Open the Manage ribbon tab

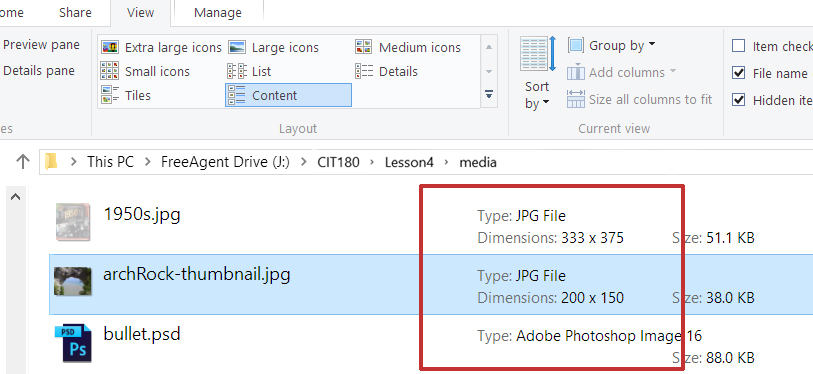pyautogui.click(x=218, y=12)
